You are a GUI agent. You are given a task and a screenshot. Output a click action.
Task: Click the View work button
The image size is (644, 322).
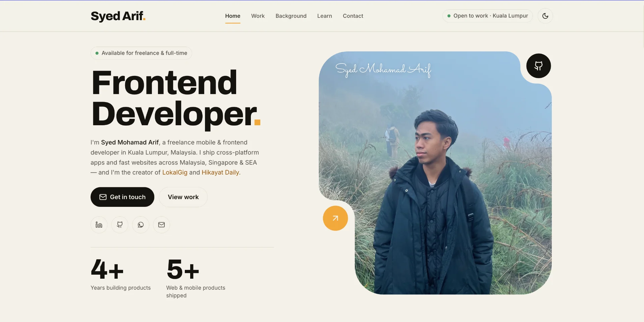tap(183, 197)
